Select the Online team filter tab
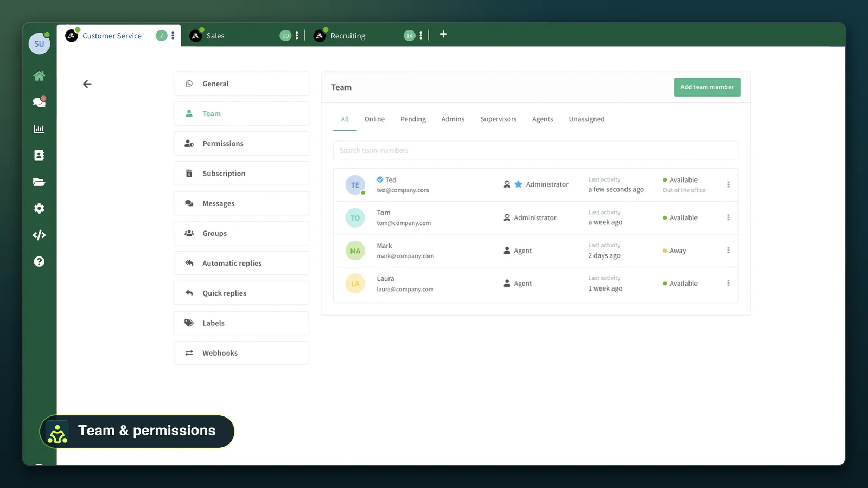The width and height of the screenshot is (868, 488). (374, 119)
